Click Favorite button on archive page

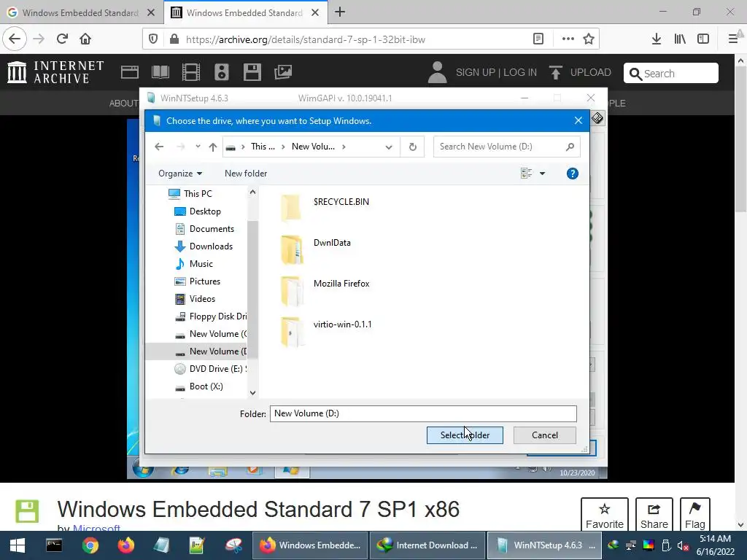click(604, 516)
